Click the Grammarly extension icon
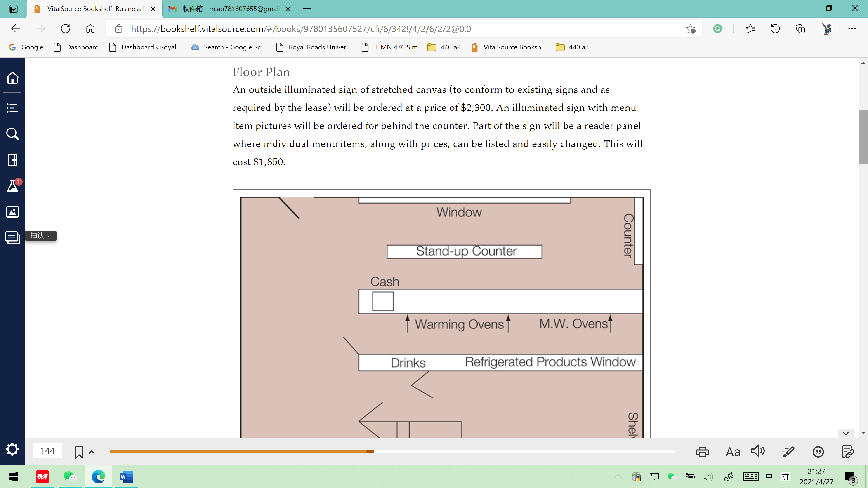Image resolution: width=868 pixels, height=488 pixels. coord(717,29)
